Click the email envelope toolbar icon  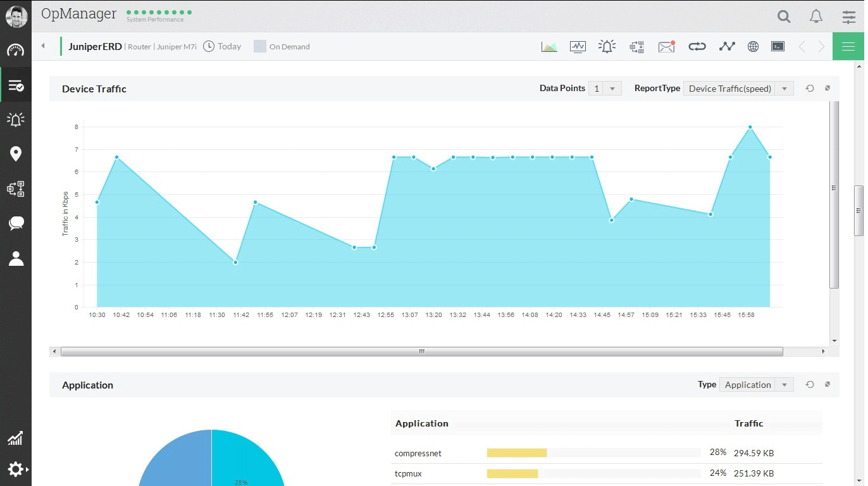pos(667,46)
